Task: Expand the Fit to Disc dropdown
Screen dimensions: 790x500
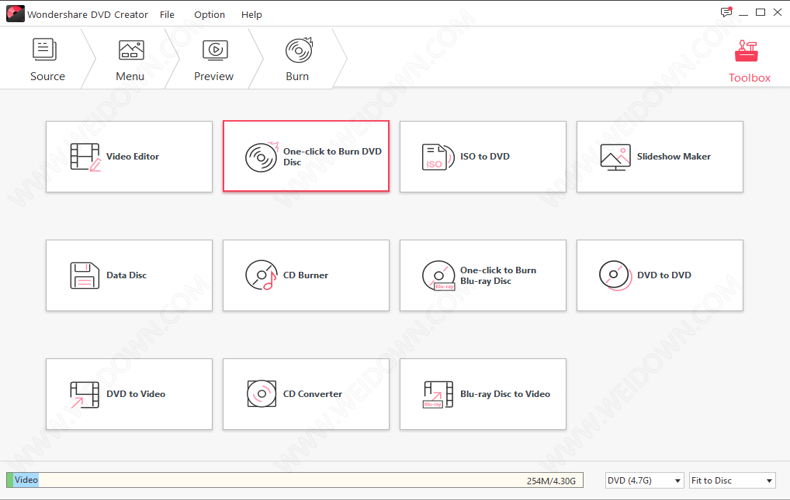Action: 732,481
